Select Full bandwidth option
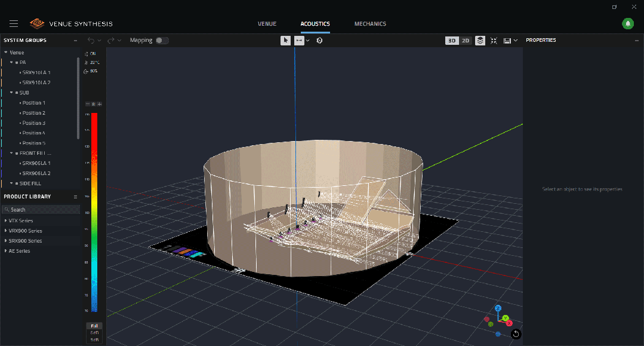 (94, 326)
